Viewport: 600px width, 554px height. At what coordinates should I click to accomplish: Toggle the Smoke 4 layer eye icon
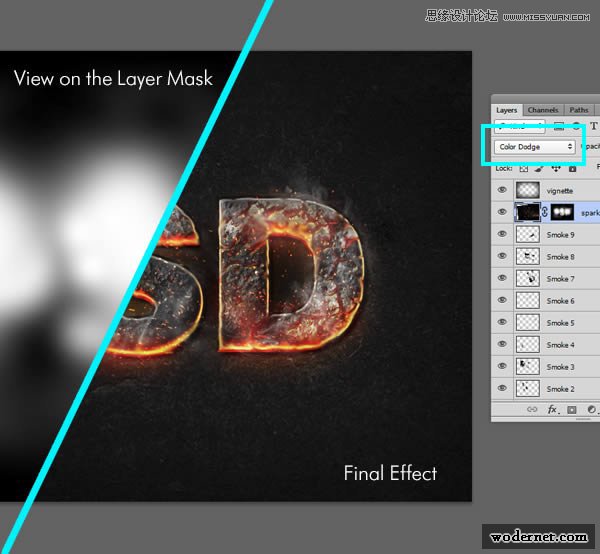[502, 344]
